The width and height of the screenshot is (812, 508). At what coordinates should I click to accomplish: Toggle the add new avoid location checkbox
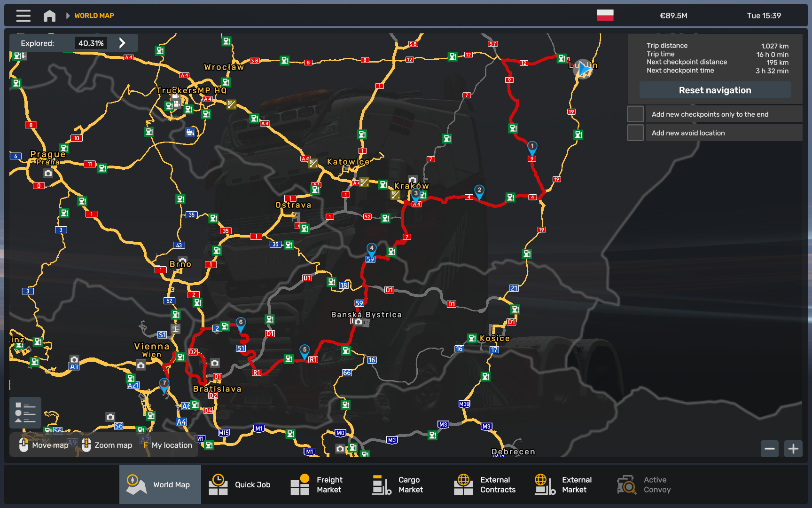click(635, 133)
